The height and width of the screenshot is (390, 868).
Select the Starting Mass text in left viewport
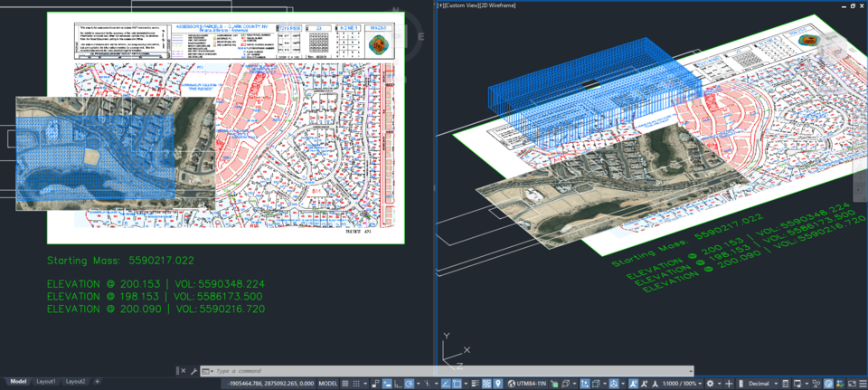(120, 261)
